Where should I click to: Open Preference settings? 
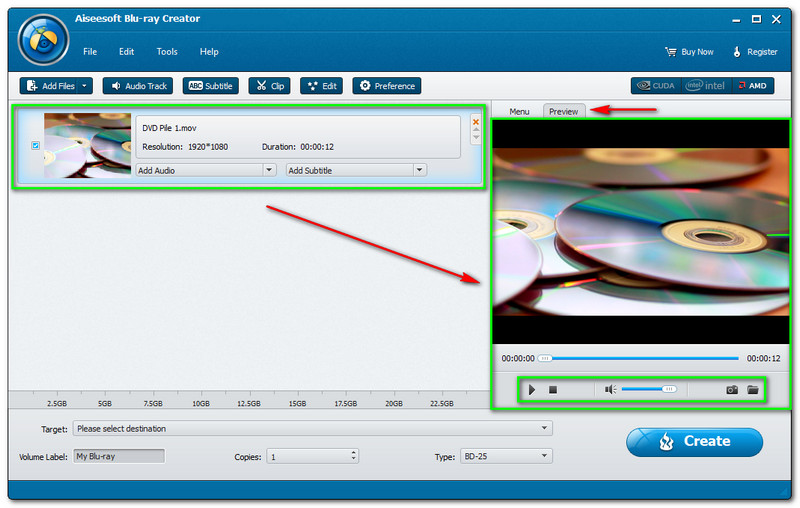387,86
